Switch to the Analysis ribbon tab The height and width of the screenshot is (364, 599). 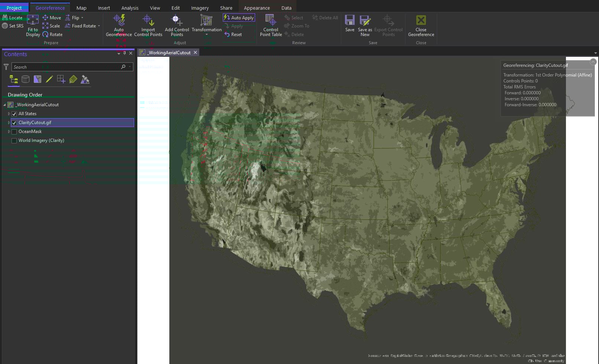130,8
